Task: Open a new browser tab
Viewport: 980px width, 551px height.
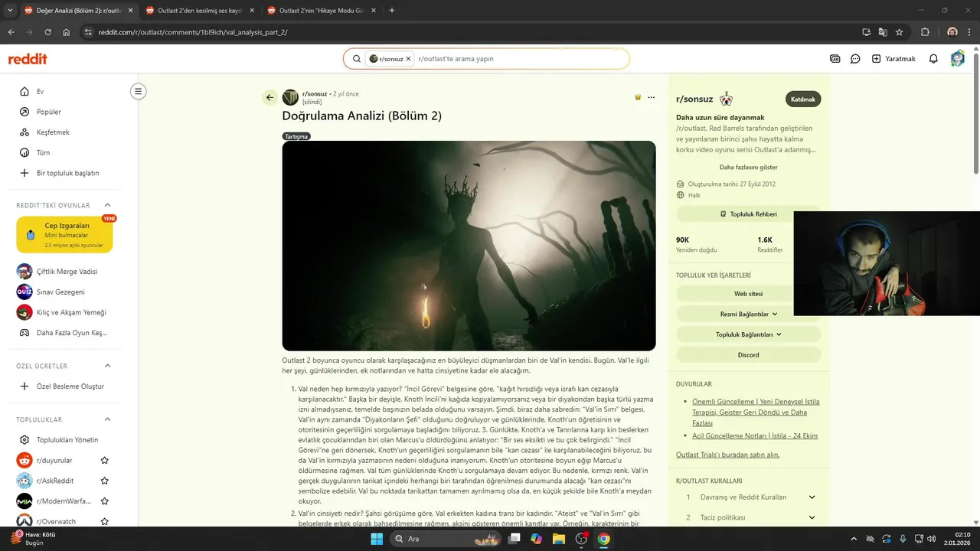Action: point(392,11)
